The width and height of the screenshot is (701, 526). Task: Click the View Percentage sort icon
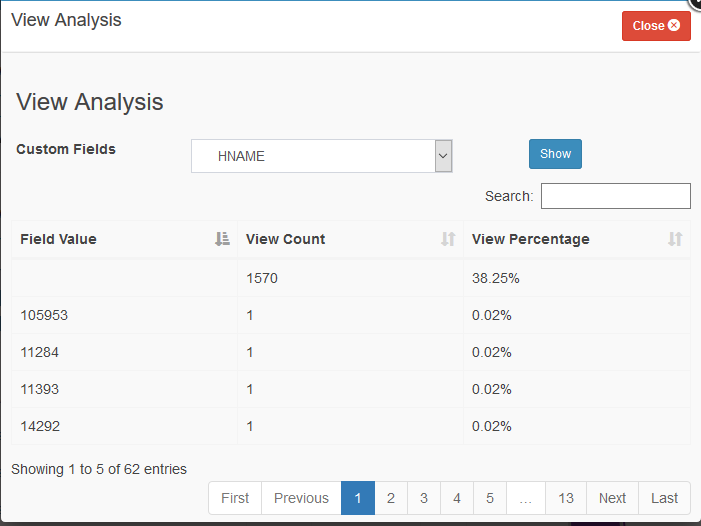(675, 239)
